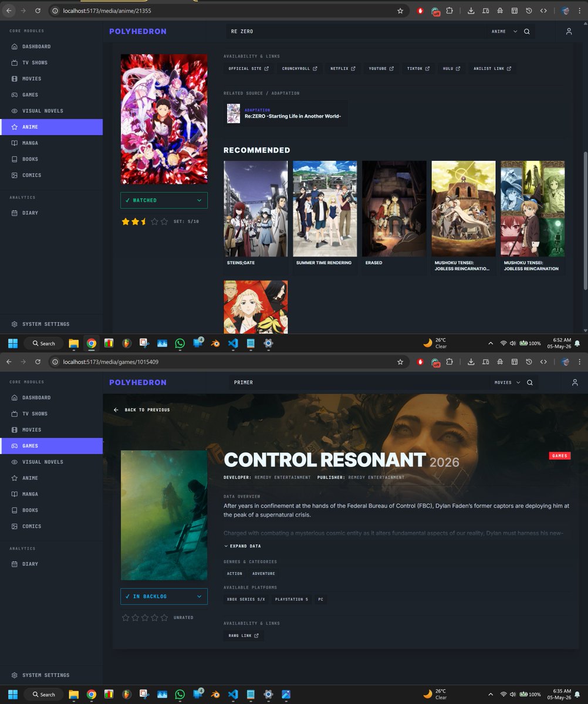Viewport: 588px width, 704px height.
Task: Show hidden tray icons on the 6:35 AM taskbar
Action: point(491,695)
